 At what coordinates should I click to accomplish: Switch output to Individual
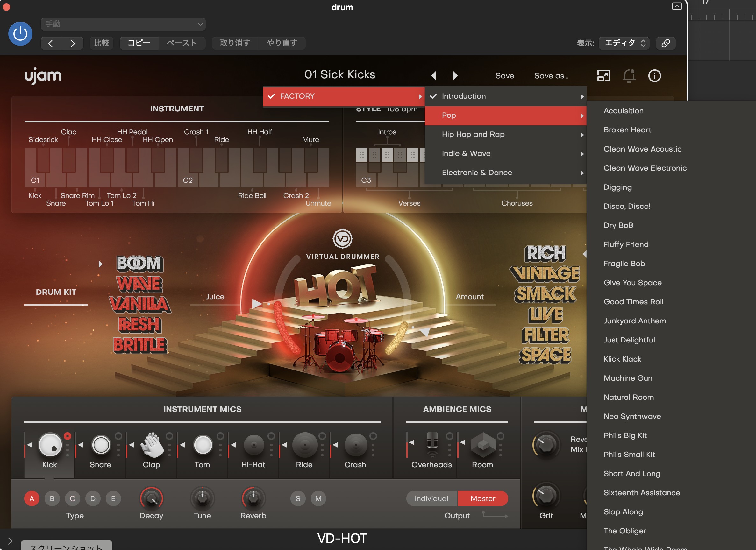(x=432, y=498)
